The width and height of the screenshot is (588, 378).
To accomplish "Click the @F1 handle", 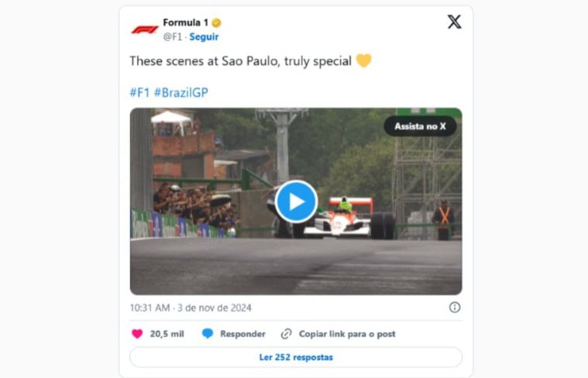I will (173, 36).
